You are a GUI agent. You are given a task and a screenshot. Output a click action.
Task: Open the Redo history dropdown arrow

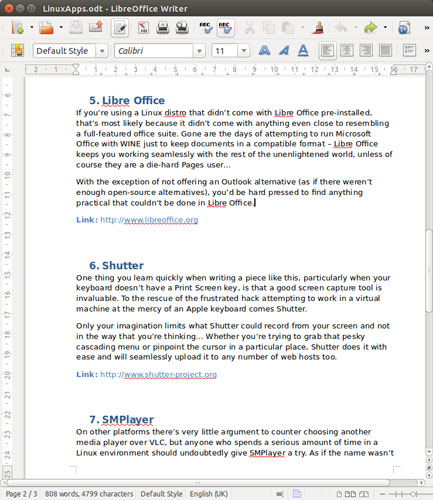tap(385, 27)
